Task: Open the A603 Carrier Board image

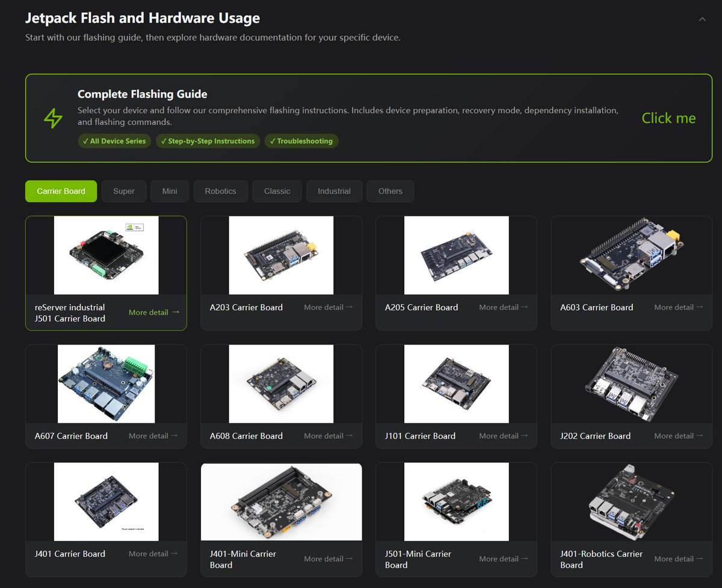Action: click(632, 255)
